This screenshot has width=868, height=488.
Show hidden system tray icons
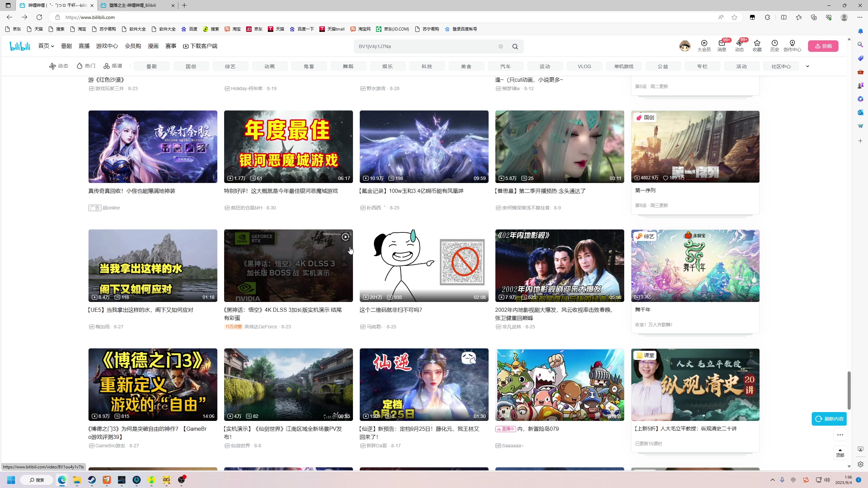[x=773, y=480]
